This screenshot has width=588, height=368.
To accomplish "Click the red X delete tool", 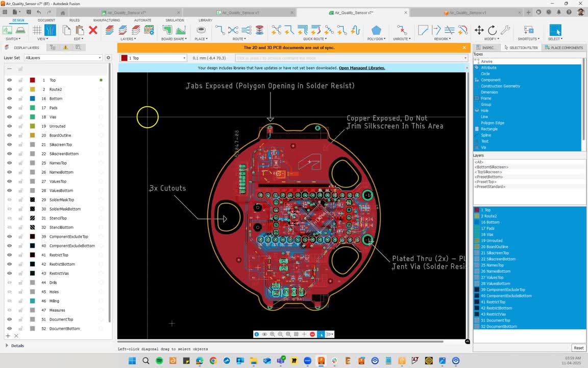I will (93, 30).
